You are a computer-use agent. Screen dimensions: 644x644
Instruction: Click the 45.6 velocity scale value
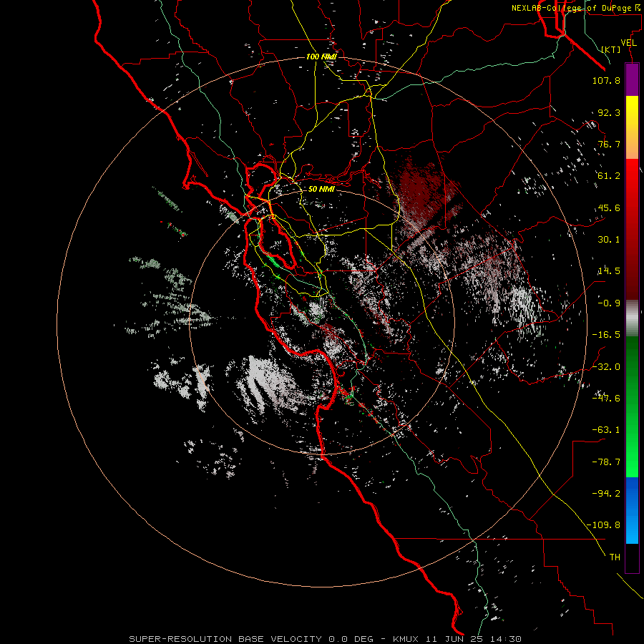[609, 208]
